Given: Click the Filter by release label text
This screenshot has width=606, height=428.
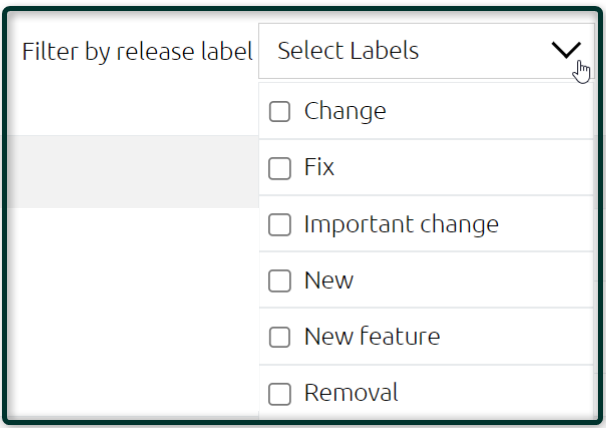Looking at the screenshot, I should (x=137, y=52).
